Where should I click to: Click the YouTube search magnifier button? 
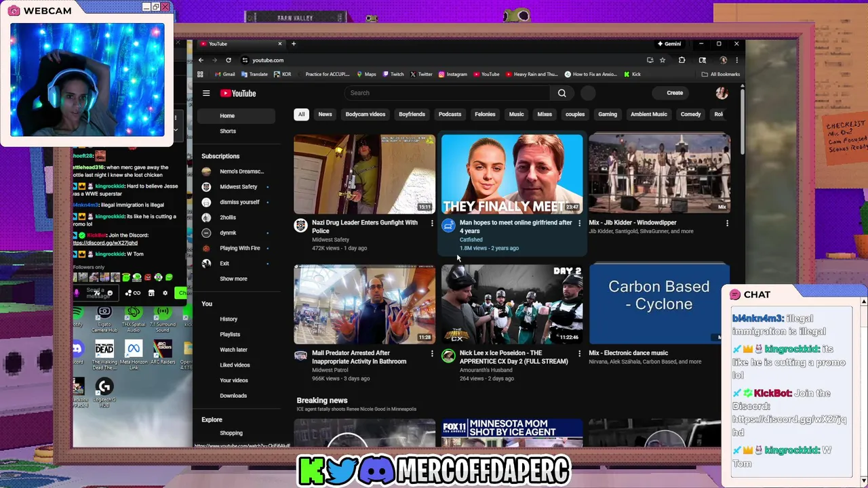[561, 93]
